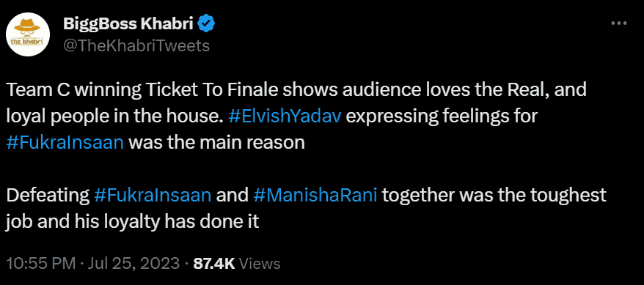Click "the khabri" text inside avatar

pos(29,42)
